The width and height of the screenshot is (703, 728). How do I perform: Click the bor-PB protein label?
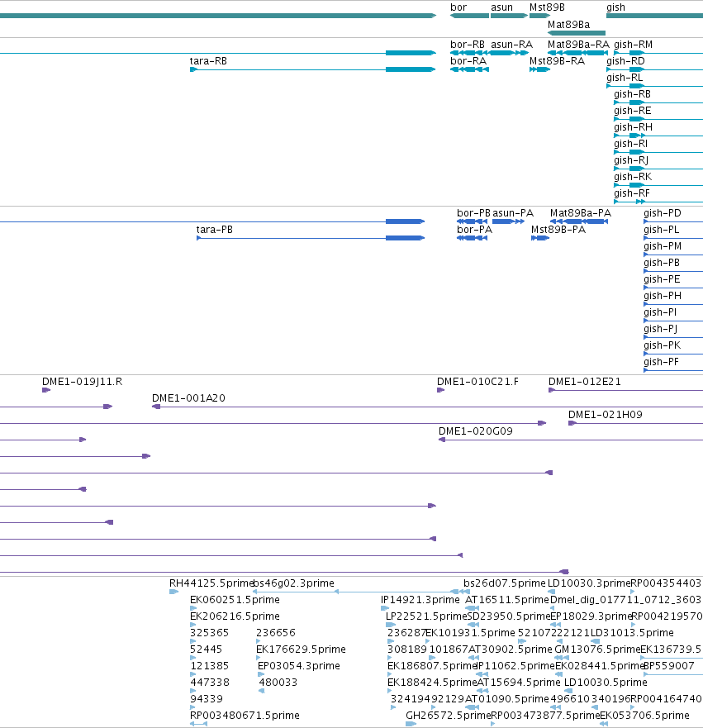473,213
